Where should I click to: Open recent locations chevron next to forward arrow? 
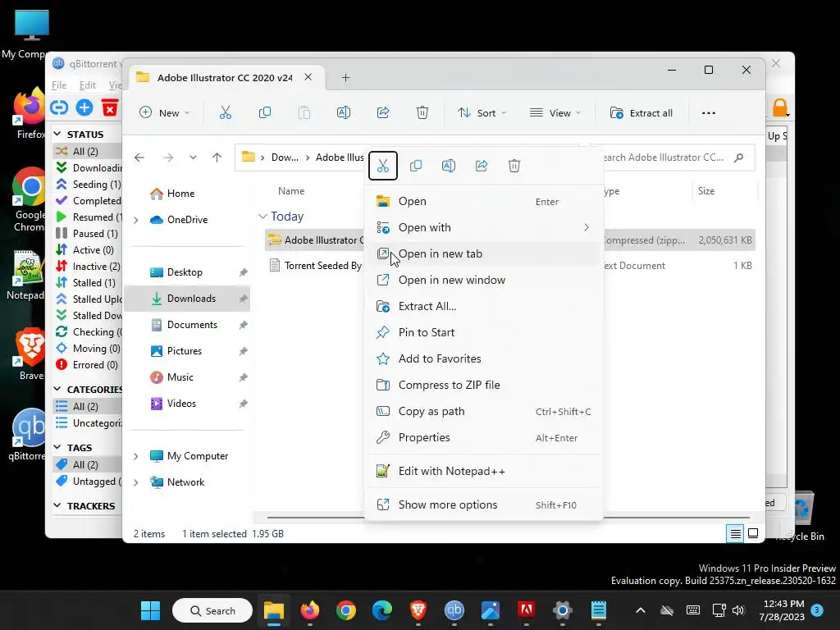coord(193,157)
